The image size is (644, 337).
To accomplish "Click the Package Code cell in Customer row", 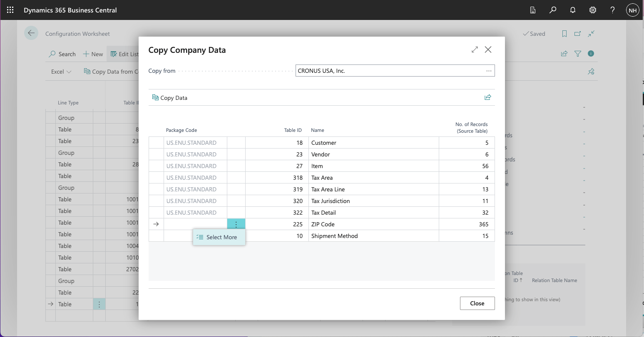I will (195, 143).
